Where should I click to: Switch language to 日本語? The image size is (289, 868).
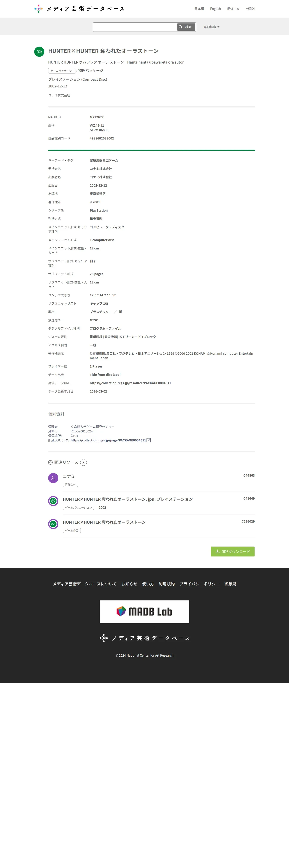[x=199, y=9]
